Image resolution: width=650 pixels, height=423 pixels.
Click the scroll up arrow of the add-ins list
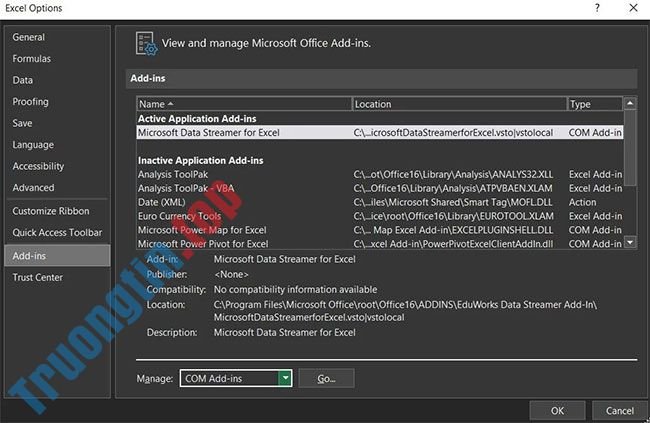tap(630, 103)
